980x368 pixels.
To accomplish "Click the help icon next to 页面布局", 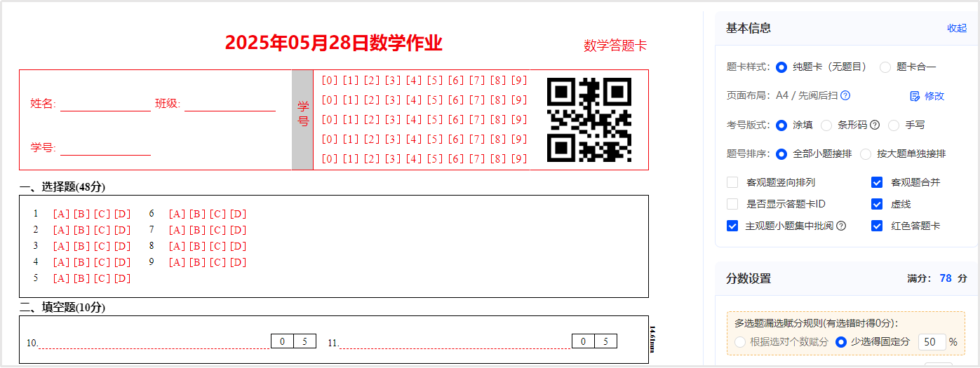I will [x=845, y=95].
